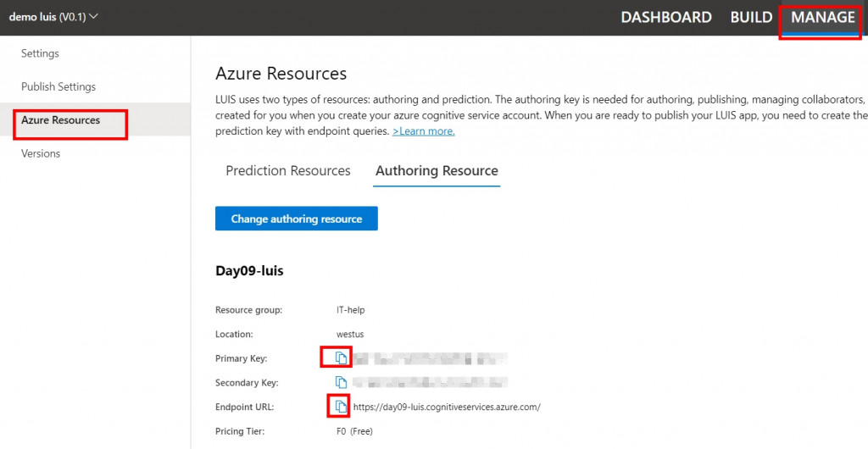Switch to the Prediction Resources tab
868x449 pixels.
coord(288,171)
